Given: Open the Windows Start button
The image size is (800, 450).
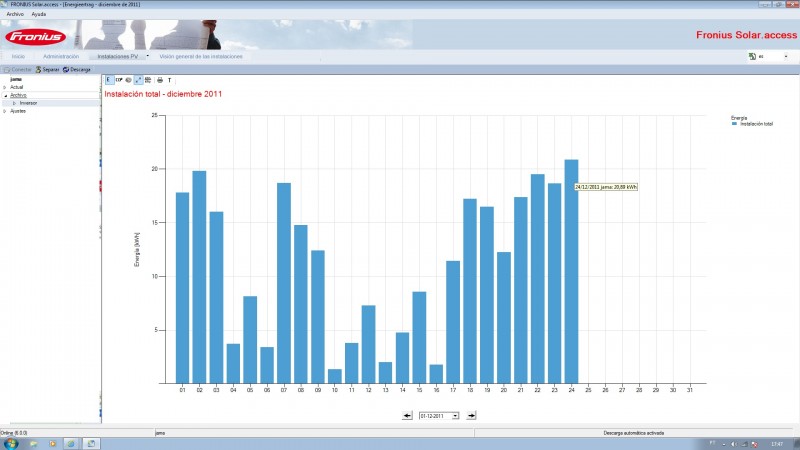Looking at the screenshot, I should [x=11, y=443].
